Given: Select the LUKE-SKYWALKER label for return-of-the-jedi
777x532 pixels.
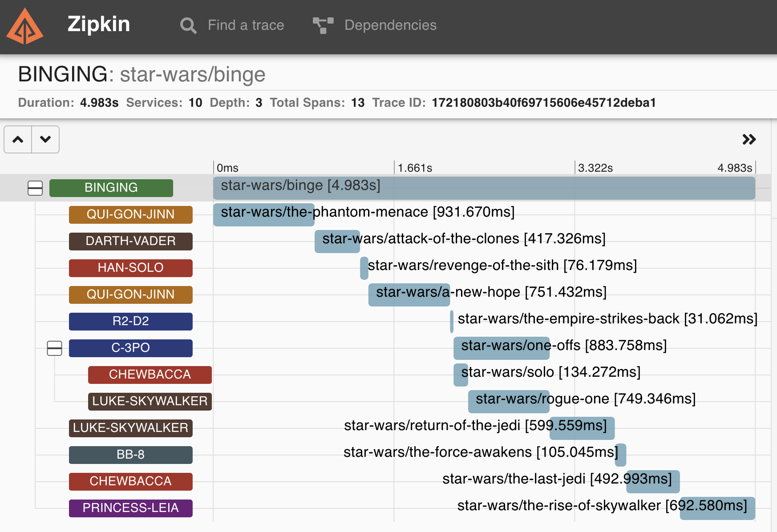Looking at the screenshot, I should click(131, 428).
